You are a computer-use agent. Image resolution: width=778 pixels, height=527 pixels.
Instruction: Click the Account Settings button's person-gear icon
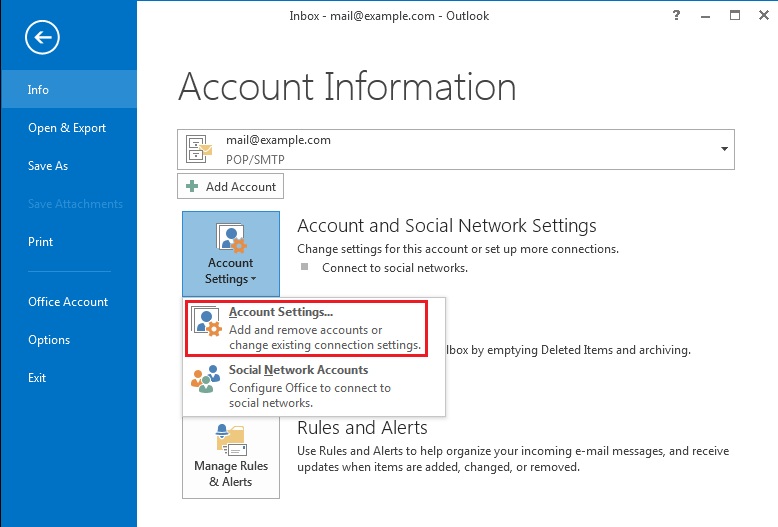click(231, 238)
